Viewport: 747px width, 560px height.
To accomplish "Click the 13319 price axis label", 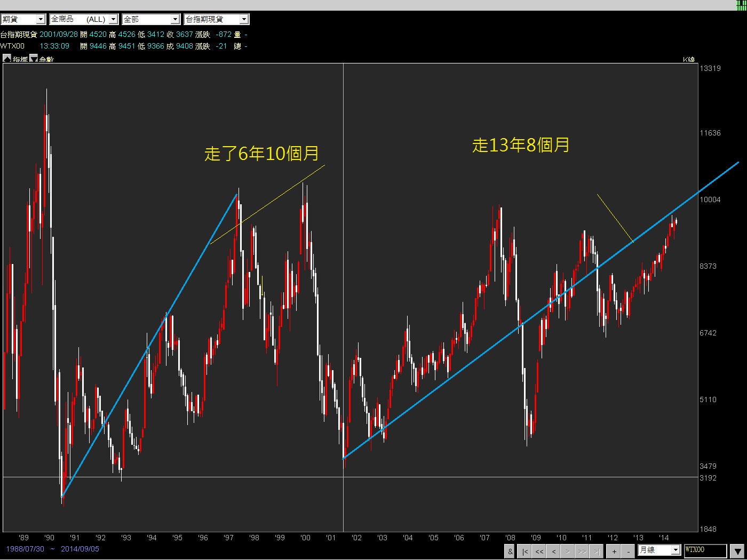I will pyautogui.click(x=710, y=68).
